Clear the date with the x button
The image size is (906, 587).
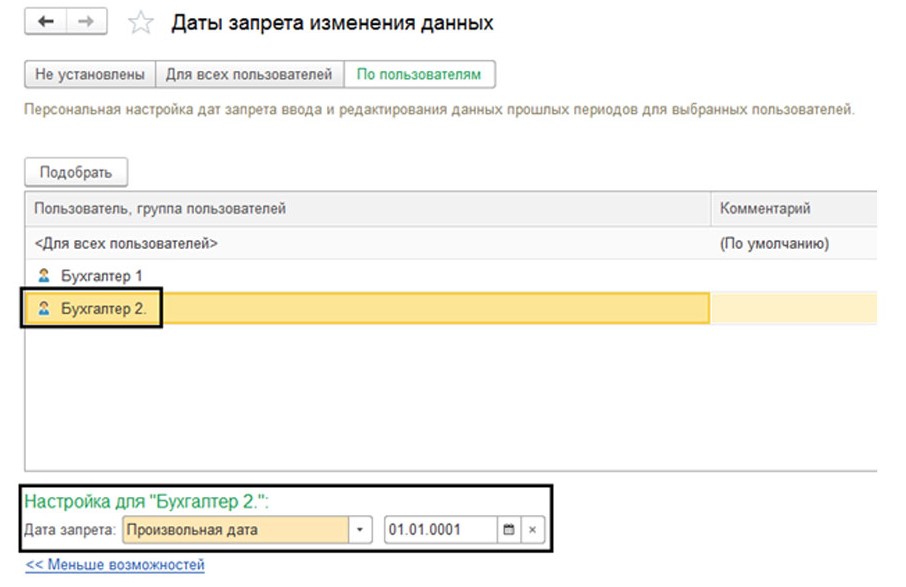click(x=532, y=530)
